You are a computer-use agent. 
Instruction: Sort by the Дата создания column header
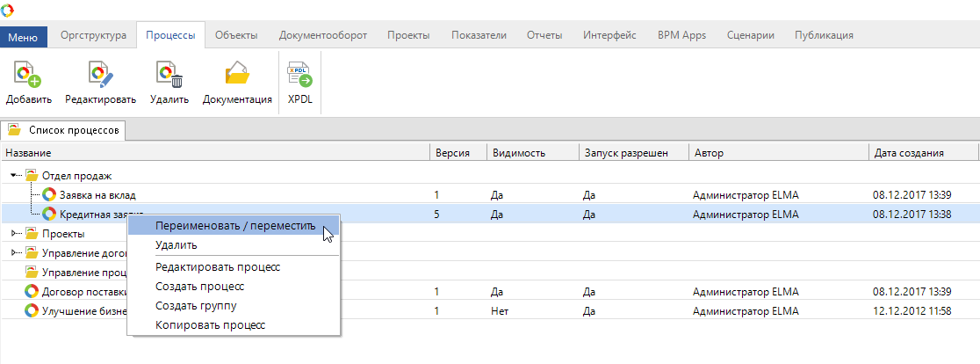[908, 152]
